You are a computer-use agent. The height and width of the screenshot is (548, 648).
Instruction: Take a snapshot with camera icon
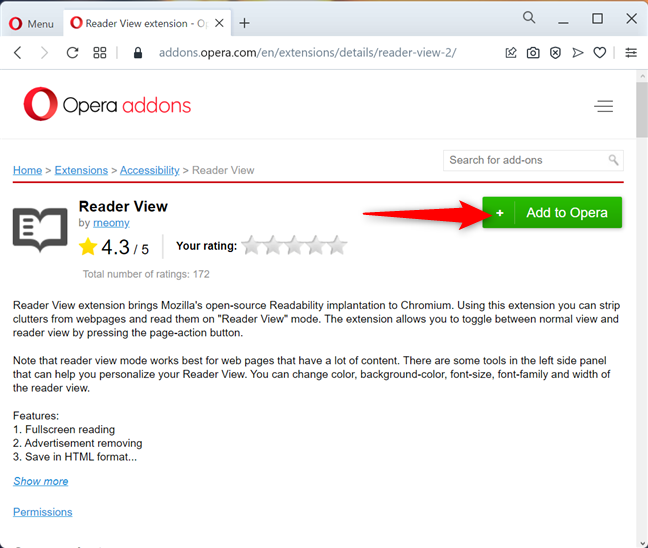533,52
